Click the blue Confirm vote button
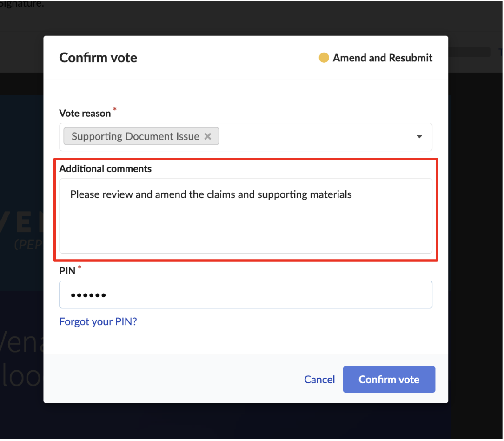This screenshot has height=441, width=504. (389, 380)
